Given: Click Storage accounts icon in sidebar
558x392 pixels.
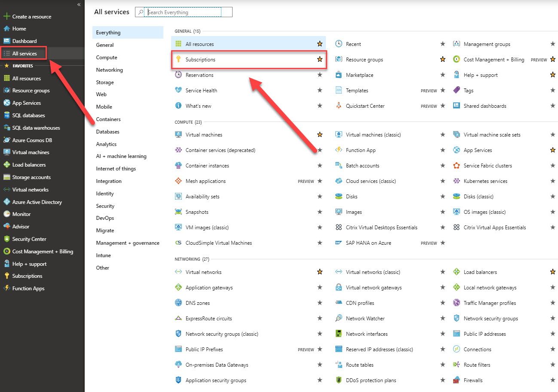Looking at the screenshot, I should pyautogui.click(x=6, y=177).
